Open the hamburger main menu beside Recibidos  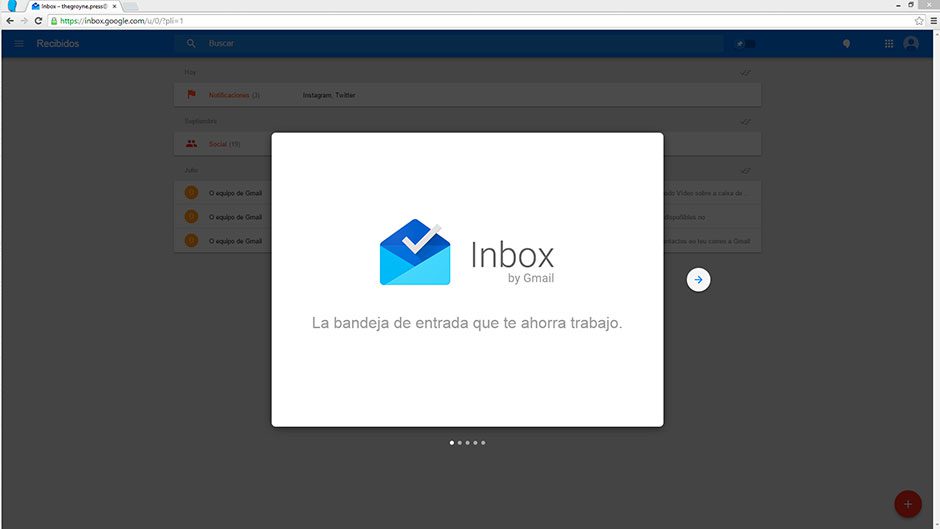tap(18, 44)
